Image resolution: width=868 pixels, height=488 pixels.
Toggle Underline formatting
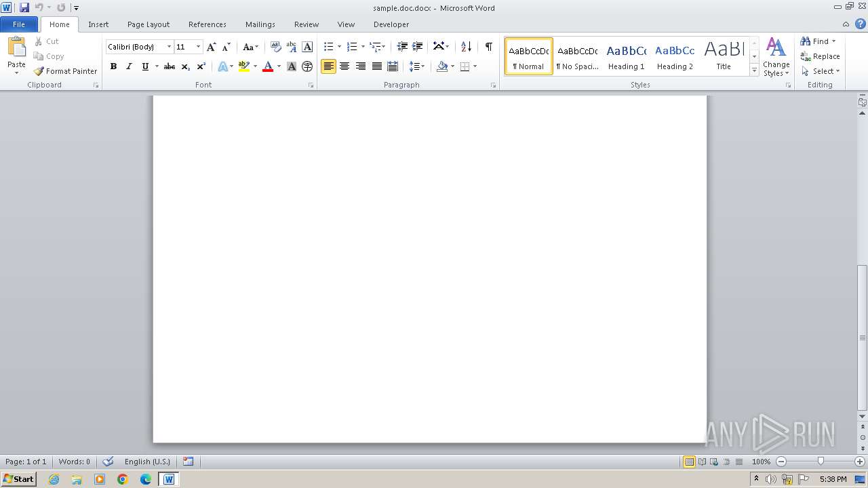(x=145, y=66)
